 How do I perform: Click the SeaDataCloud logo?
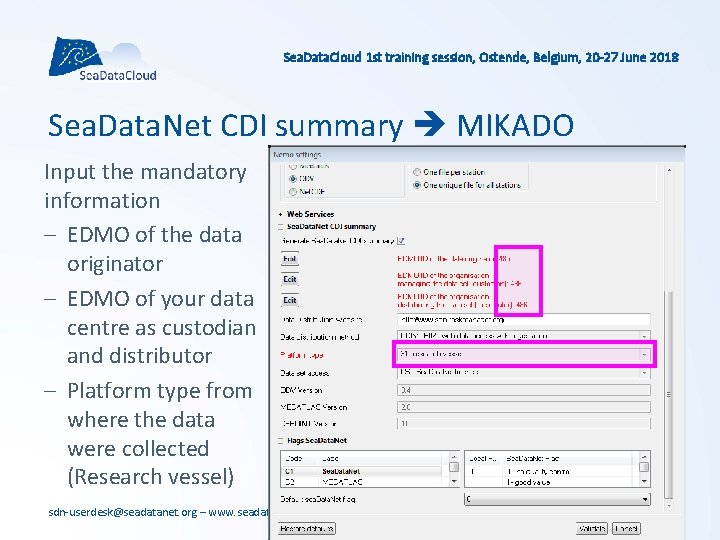pyautogui.click(x=102, y=59)
